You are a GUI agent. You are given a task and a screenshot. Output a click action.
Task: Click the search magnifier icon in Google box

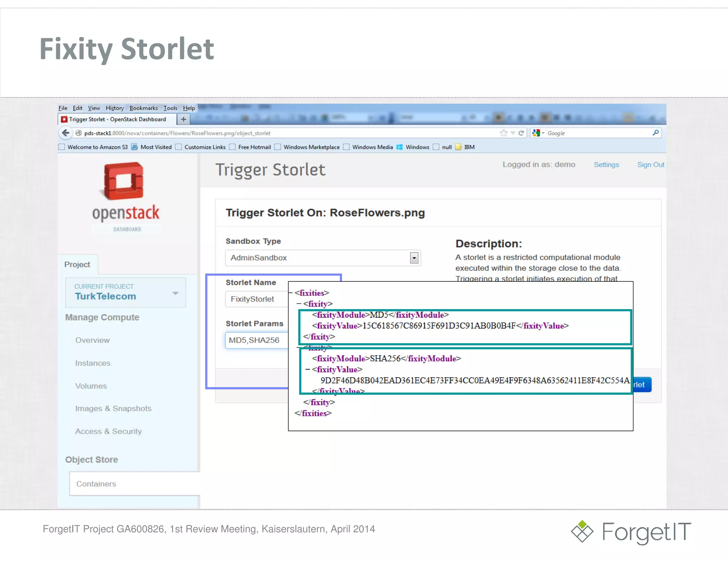(x=655, y=133)
